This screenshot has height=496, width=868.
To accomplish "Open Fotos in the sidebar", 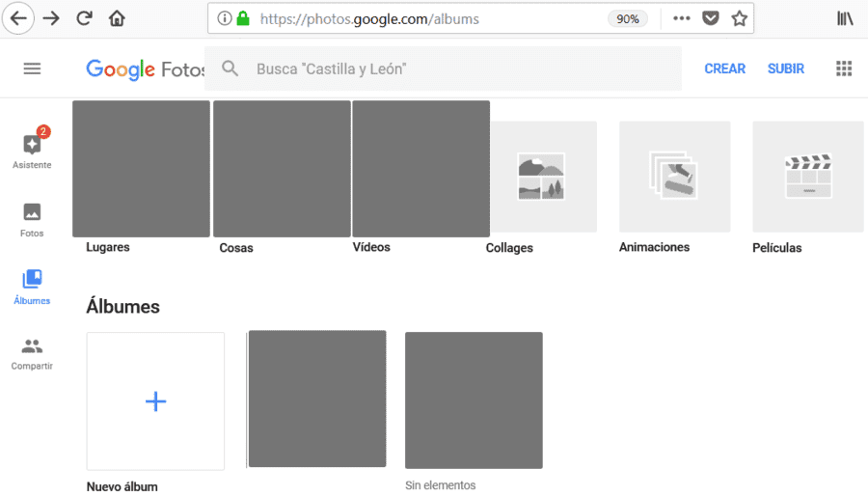I will click(x=32, y=220).
